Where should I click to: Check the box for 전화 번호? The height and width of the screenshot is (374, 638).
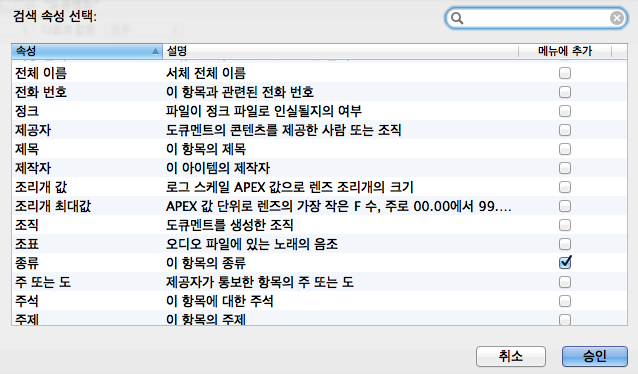(565, 92)
